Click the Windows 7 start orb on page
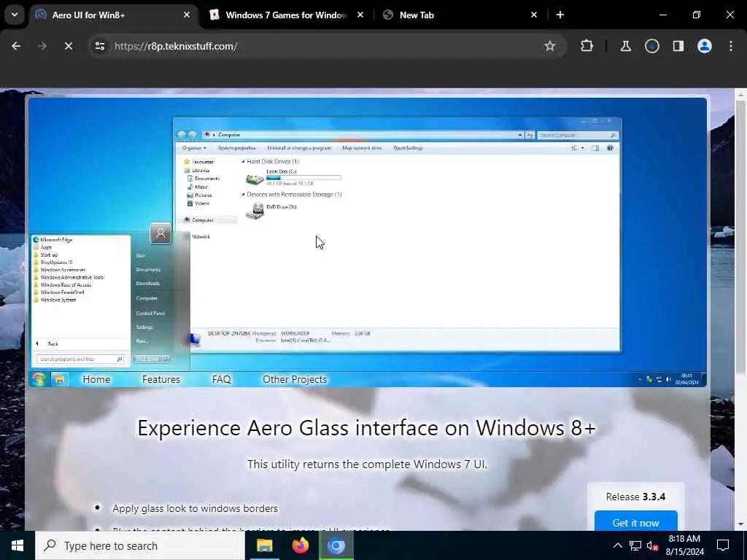 tap(39, 379)
